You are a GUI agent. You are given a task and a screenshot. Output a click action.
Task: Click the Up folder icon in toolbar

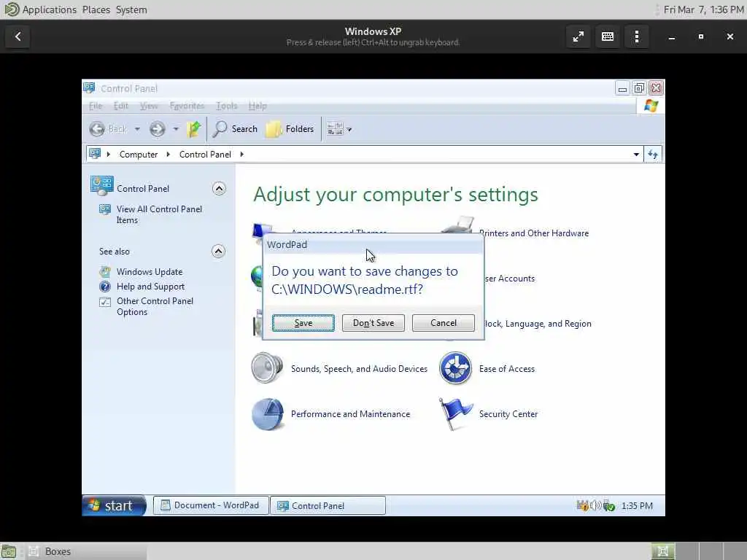click(x=194, y=129)
